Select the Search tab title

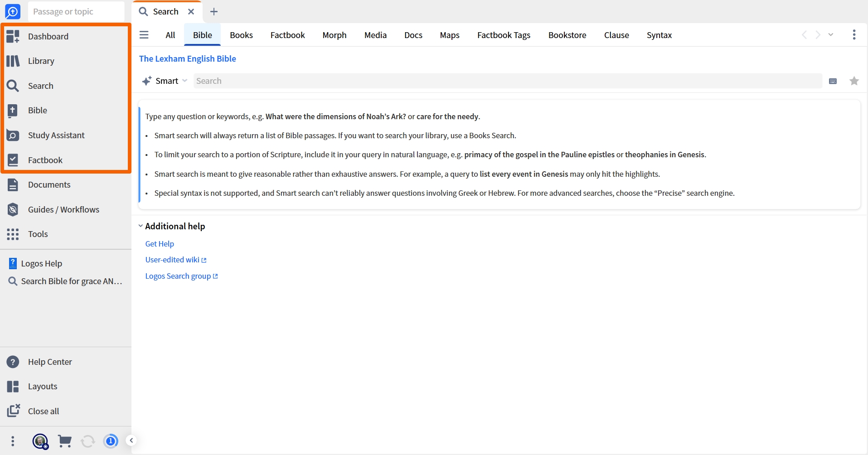(x=166, y=12)
